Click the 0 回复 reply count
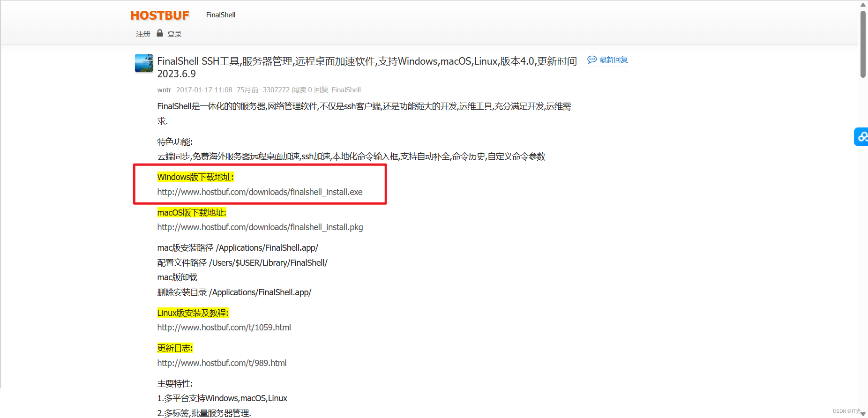 [318, 90]
